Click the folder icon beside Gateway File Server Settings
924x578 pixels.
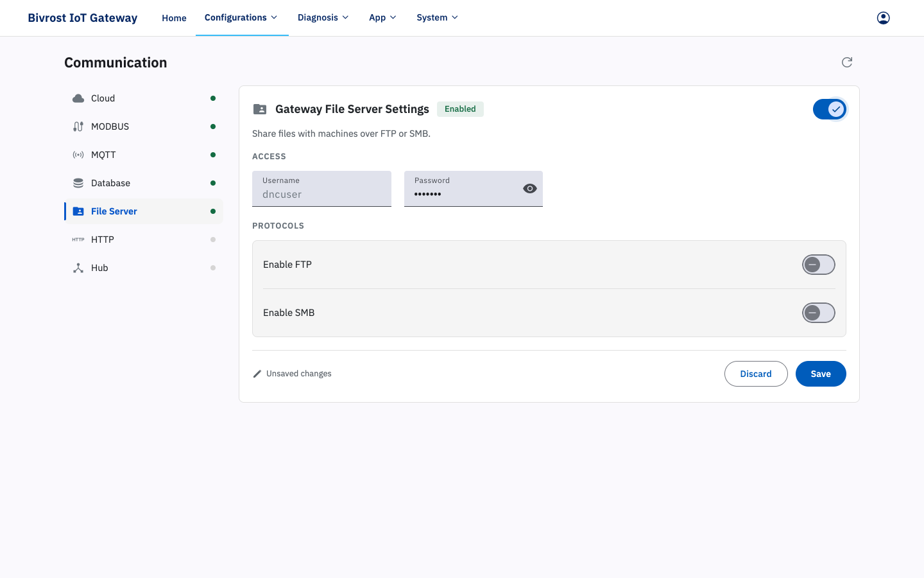260,109
